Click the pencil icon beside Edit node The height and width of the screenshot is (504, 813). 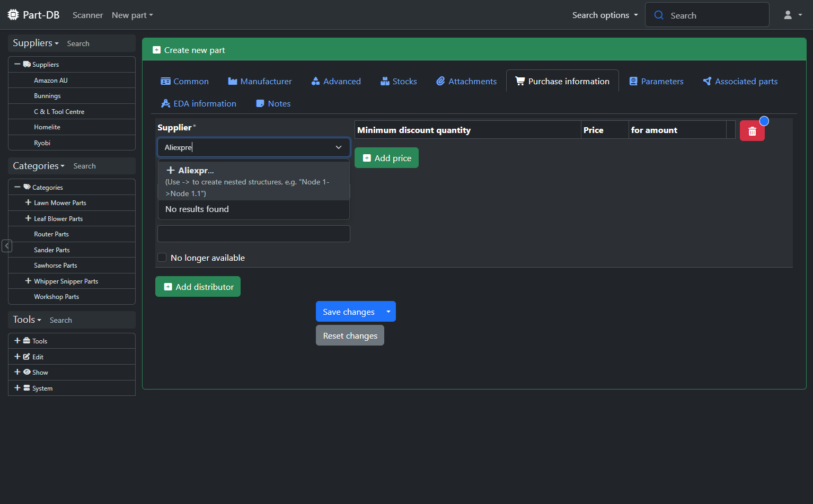26,357
